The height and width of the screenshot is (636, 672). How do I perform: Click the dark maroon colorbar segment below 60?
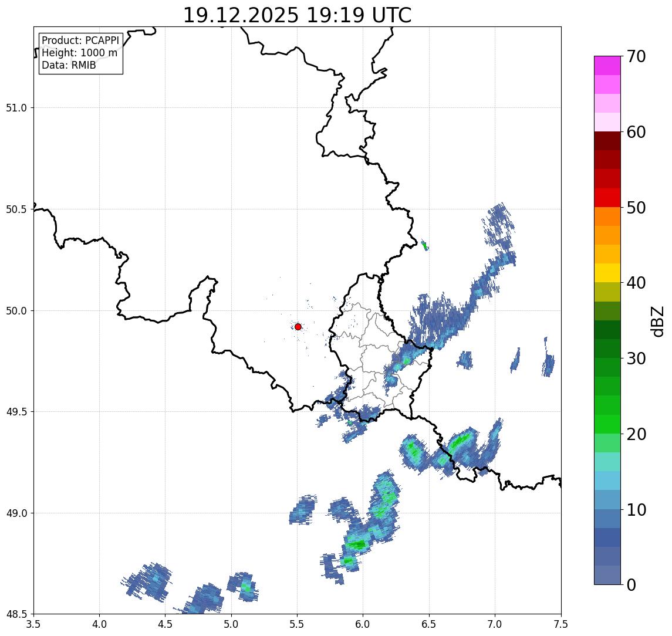(x=607, y=141)
